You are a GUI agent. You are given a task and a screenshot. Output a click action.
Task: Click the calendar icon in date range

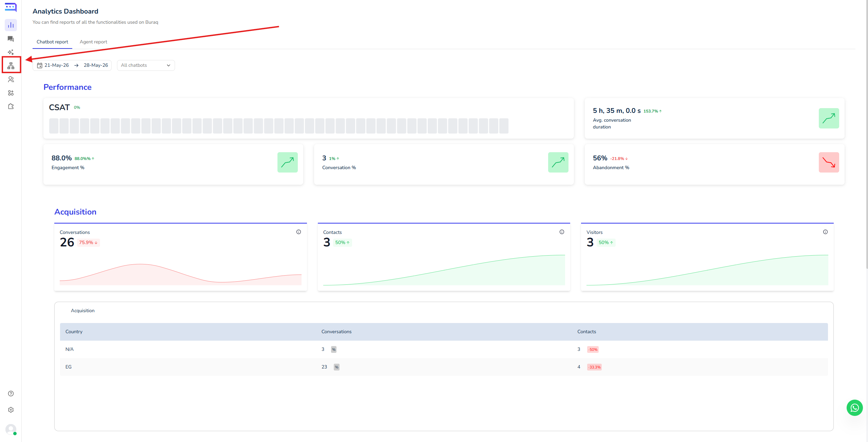pyautogui.click(x=40, y=65)
